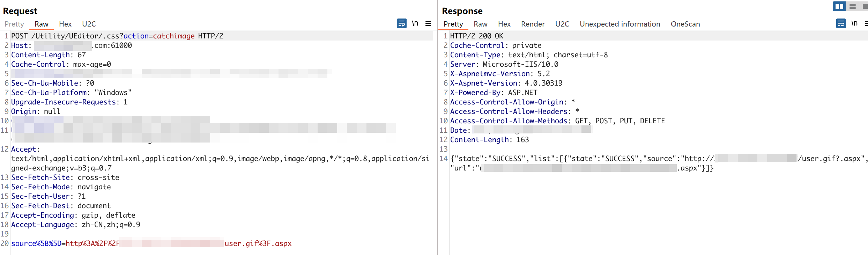The width and height of the screenshot is (868, 255).
Task: Click the POST /Utility/UEditor request line
Action: coord(117,36)
